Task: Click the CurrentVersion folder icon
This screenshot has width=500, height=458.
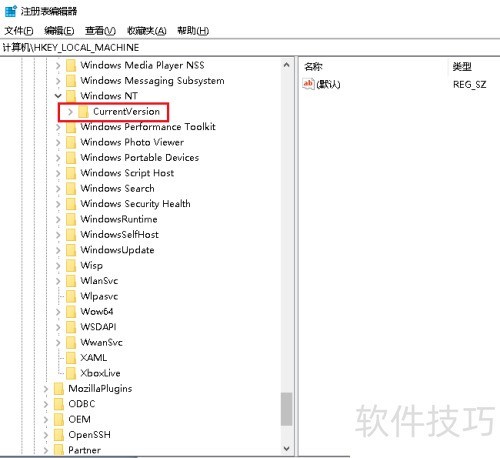Action: click(x=83, y=112)
